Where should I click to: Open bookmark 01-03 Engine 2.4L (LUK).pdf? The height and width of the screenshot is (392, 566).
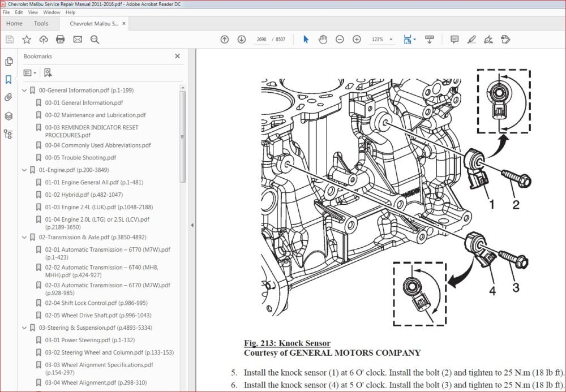click(99, 207)
